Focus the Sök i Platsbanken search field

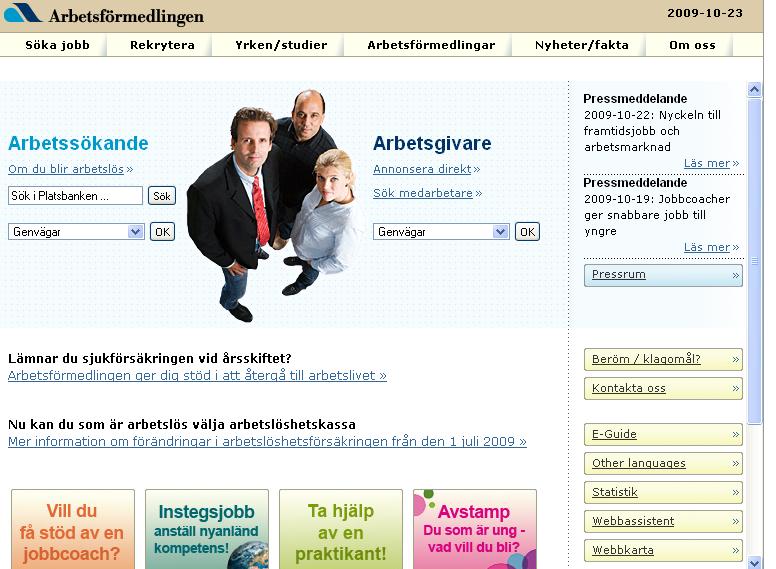tap(75, 196)
